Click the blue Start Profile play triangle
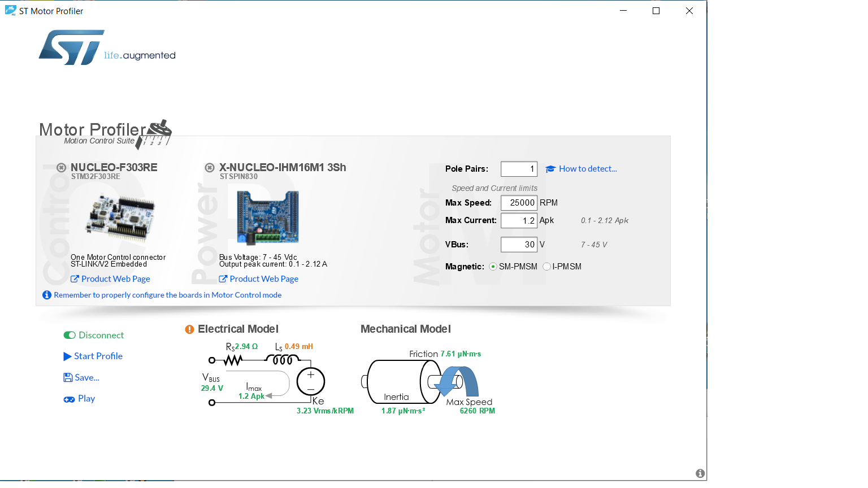868x488 pixels. (x=67, y=356)
